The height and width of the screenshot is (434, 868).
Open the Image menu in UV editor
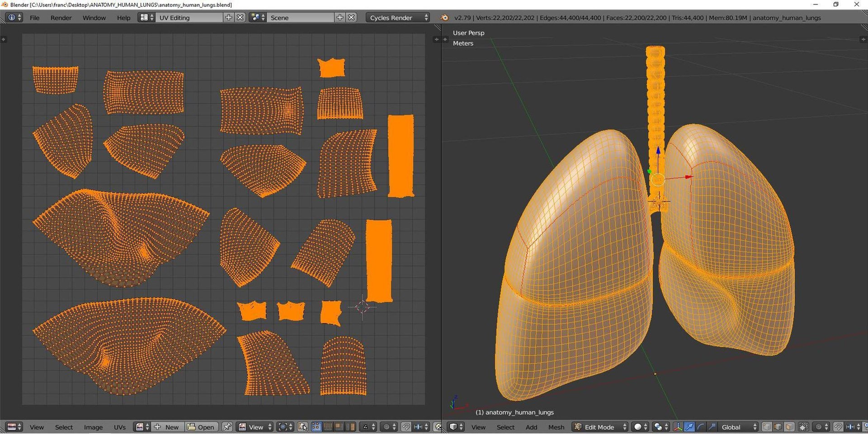93,427
